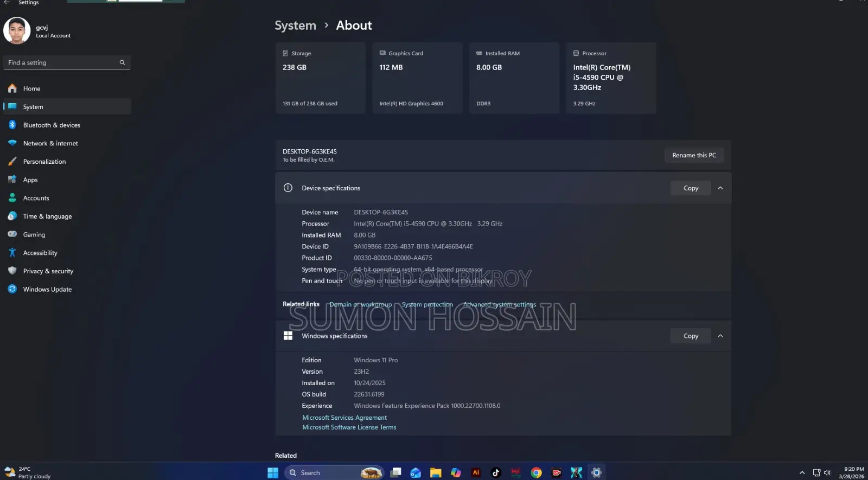The width and height of the screenshot is (868, 480).
Task: Go back with the Settings back arrow
Action: [x=7, y=3]
